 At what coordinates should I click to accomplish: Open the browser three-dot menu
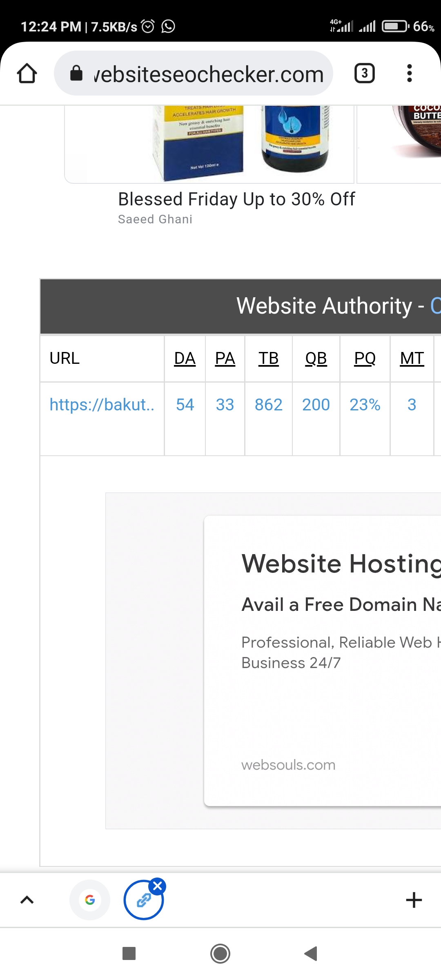(409, 73)
